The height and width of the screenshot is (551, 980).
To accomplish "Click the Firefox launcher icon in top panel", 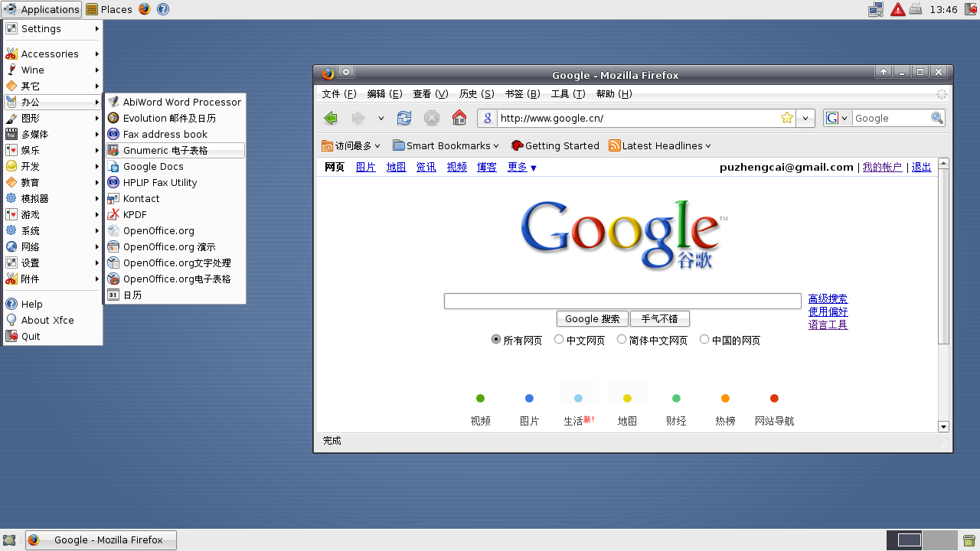I will point(145,9).
